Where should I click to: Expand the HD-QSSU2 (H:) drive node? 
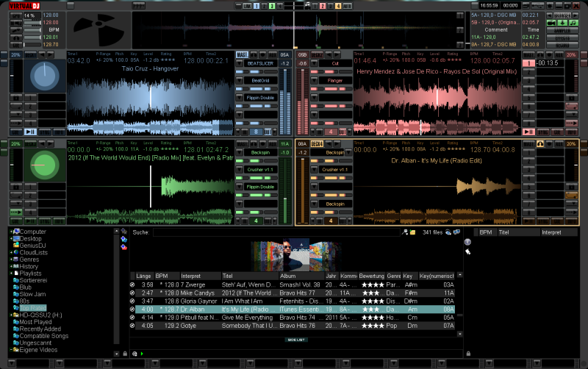point(11,315)
